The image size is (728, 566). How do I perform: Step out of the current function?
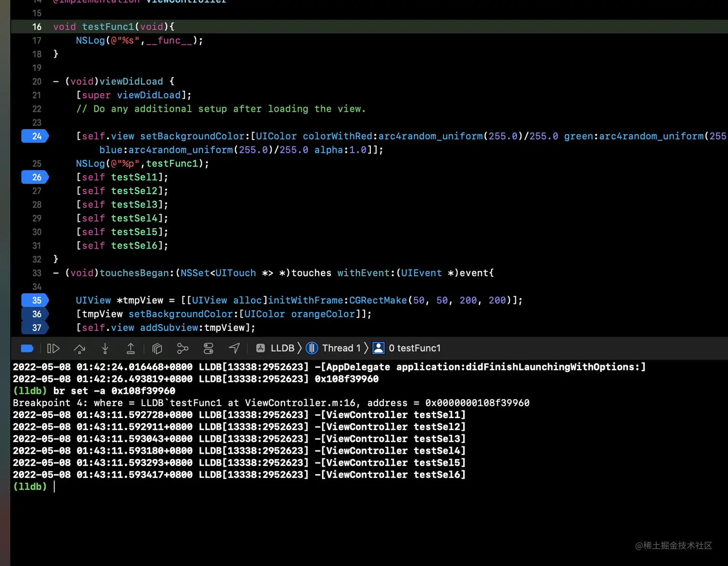coord(130,348)
